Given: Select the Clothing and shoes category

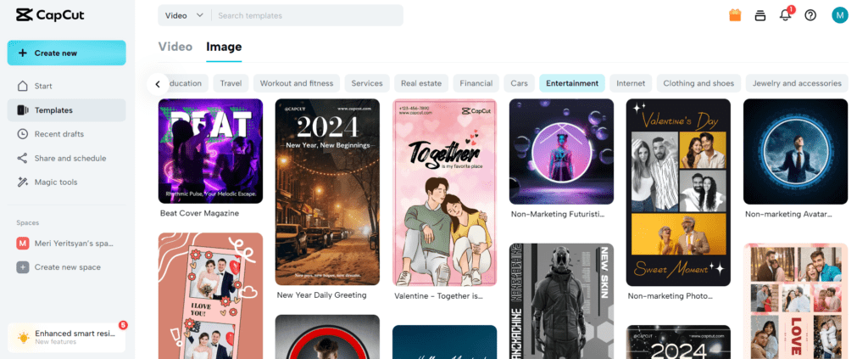Looking at the screenshot, I should point(698,84).
